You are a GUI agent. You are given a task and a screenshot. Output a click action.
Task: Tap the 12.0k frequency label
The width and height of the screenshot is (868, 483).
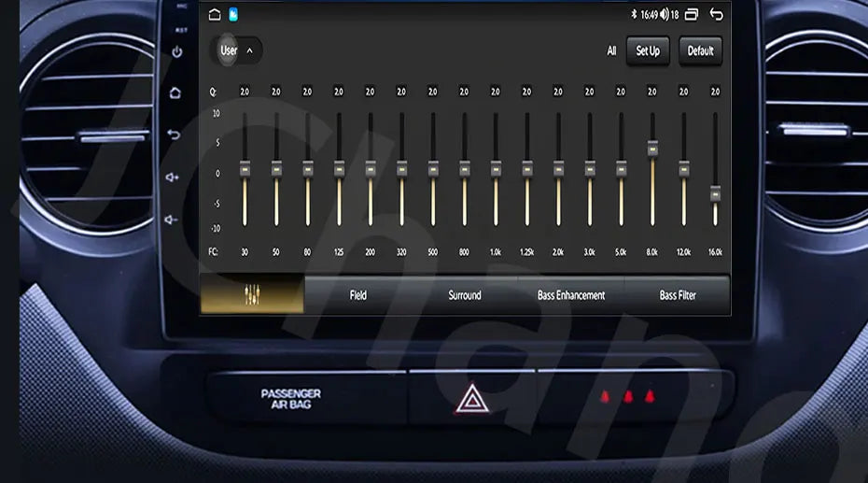(x=683, y=252)
